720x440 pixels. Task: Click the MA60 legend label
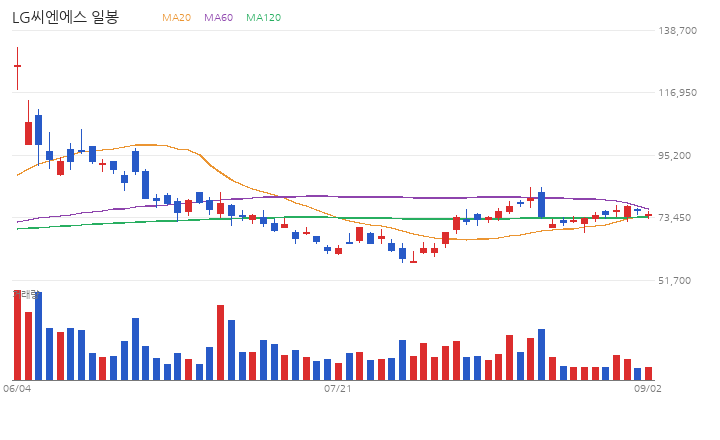[x=219, y=17]
